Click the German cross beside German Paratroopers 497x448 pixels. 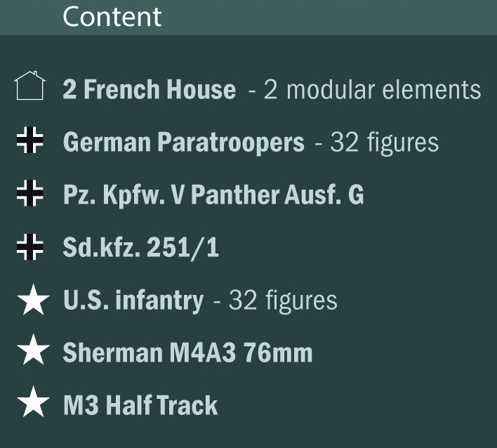click(x=30, y=142)
